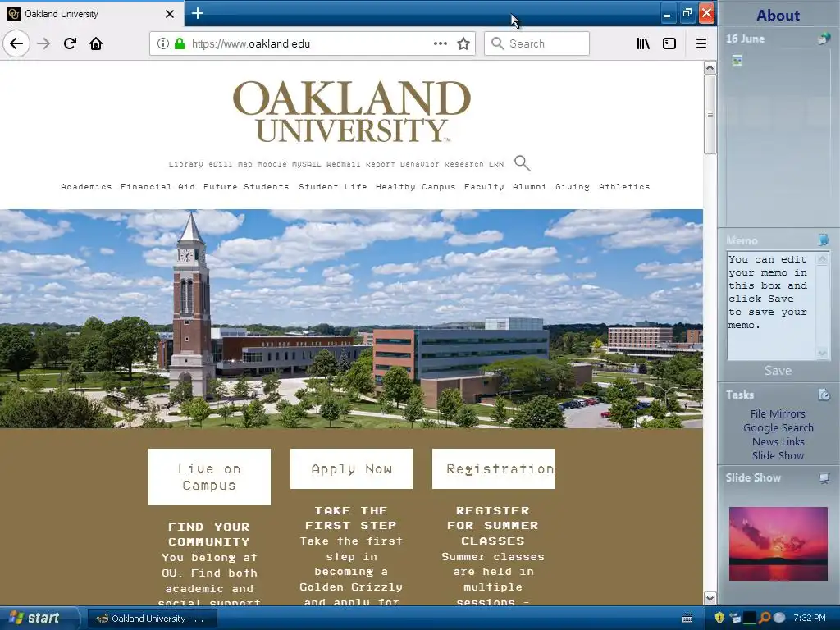
Task: Click the About heading in sidebar
Action: pos(778,15)
